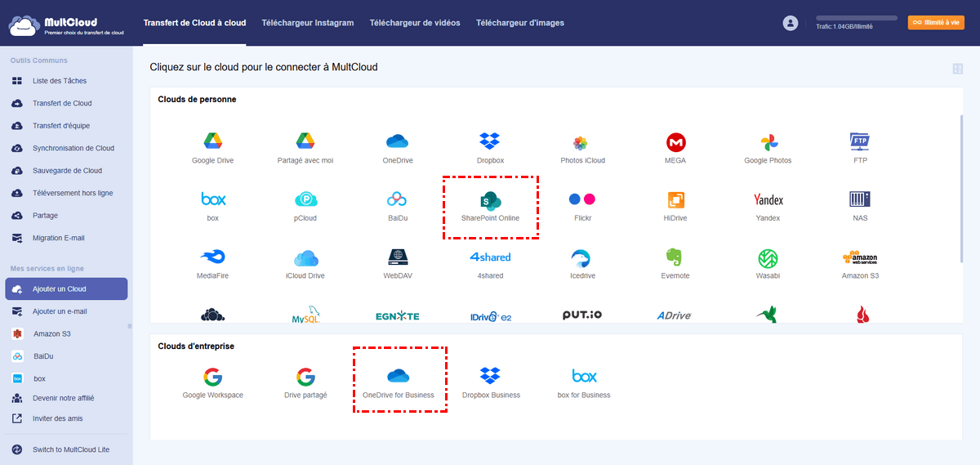Add the ADrive cloud

pos(675,315)
